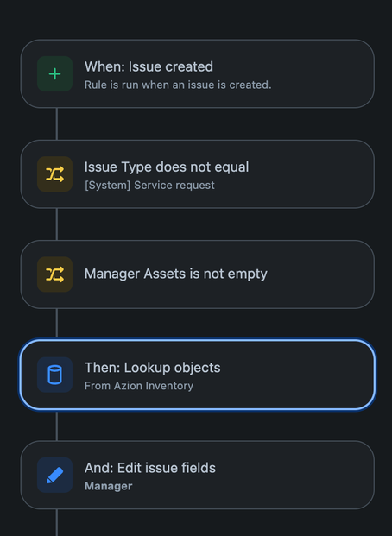Click the Manager Assets condition shuffle icon
Image resolution: width=392 pixels, height=536 pixels.
tap(54, 274)
